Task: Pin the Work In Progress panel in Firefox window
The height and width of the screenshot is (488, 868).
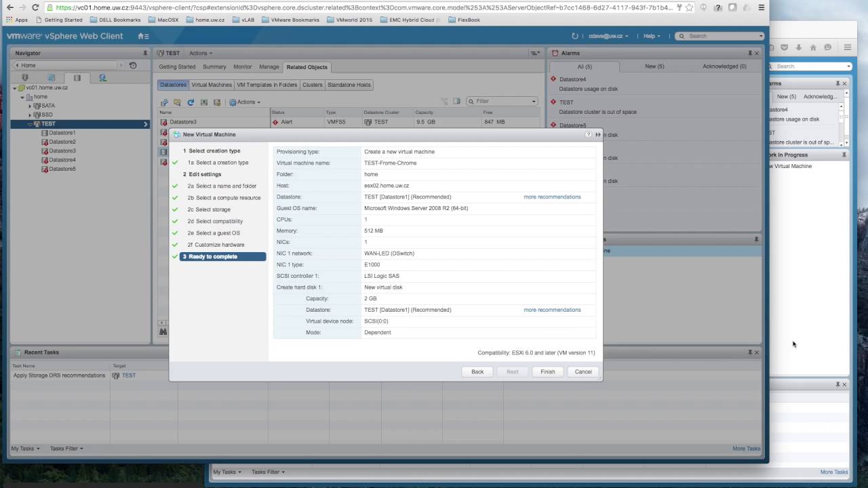Action: coord(844,155)
